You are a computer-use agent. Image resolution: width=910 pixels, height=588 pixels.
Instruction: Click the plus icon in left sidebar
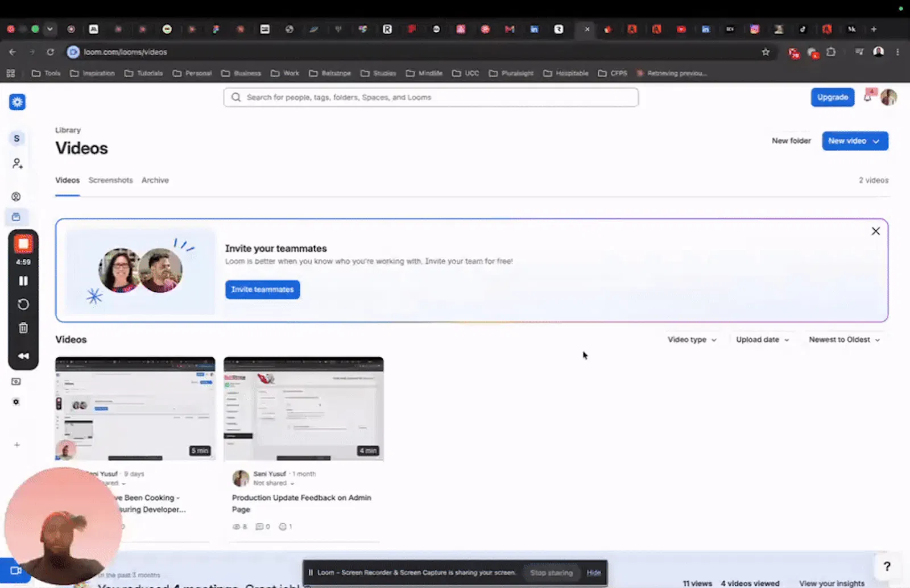pos(17,445)
